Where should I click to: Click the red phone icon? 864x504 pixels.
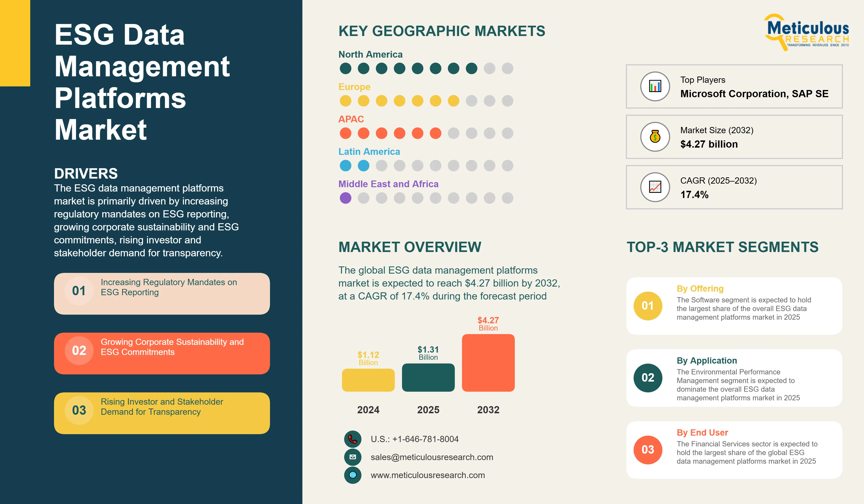[353, 439]
